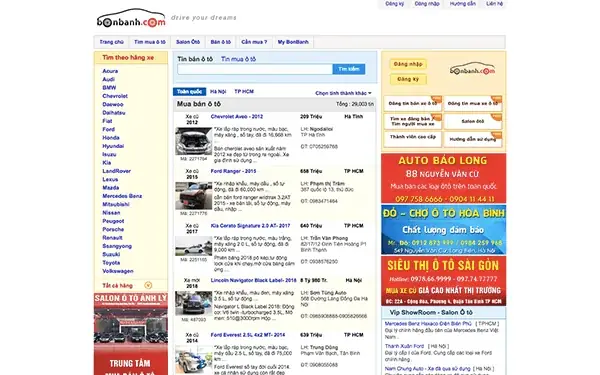Select Ford in brand list
The image size is (600, 375).
pyautogui.click(x=109, y=129)
